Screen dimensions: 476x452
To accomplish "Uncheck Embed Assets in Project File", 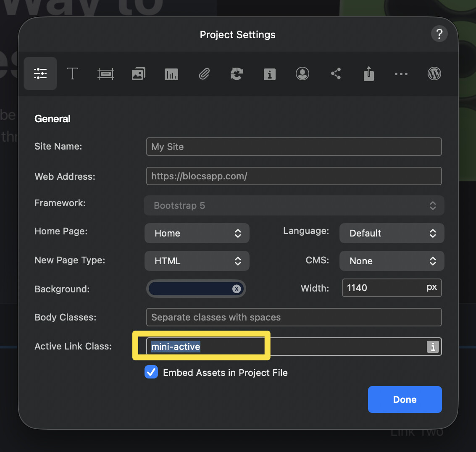I will pyautogui.click(x=151, y=372).
